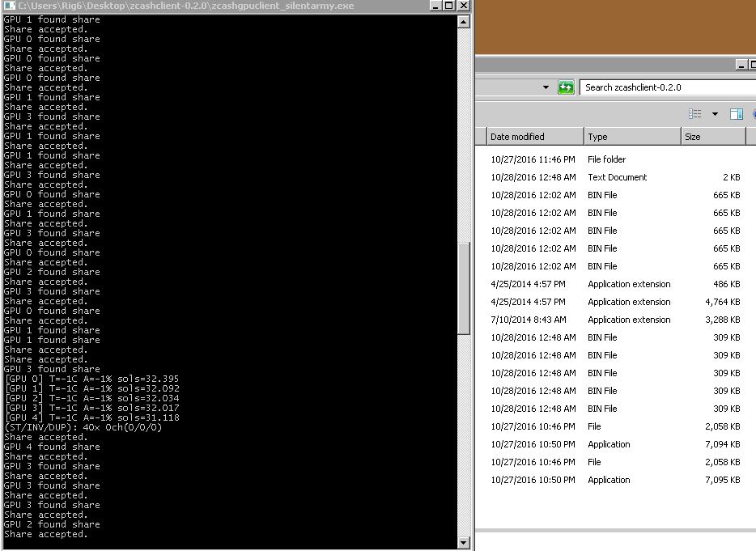Open the change view icon in Explorer
The height and width of the screenshot is (551, 756).
point(694,114)
